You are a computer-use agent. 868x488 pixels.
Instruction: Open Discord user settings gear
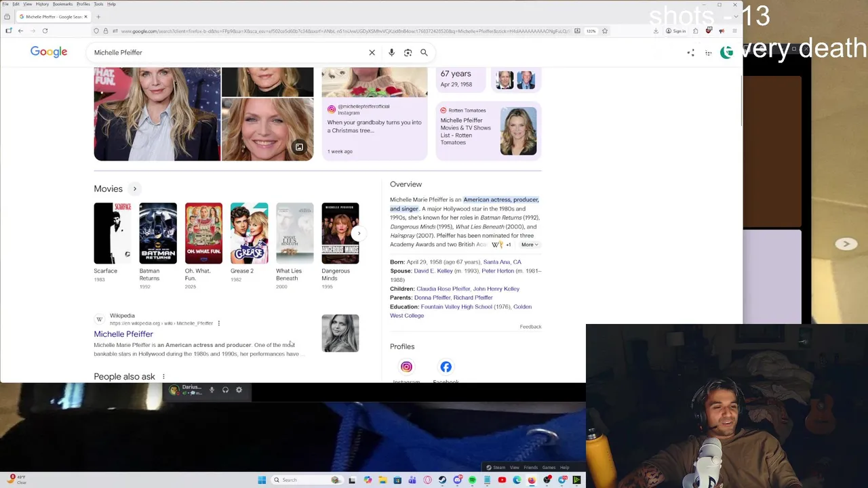(x=239, y=390)
